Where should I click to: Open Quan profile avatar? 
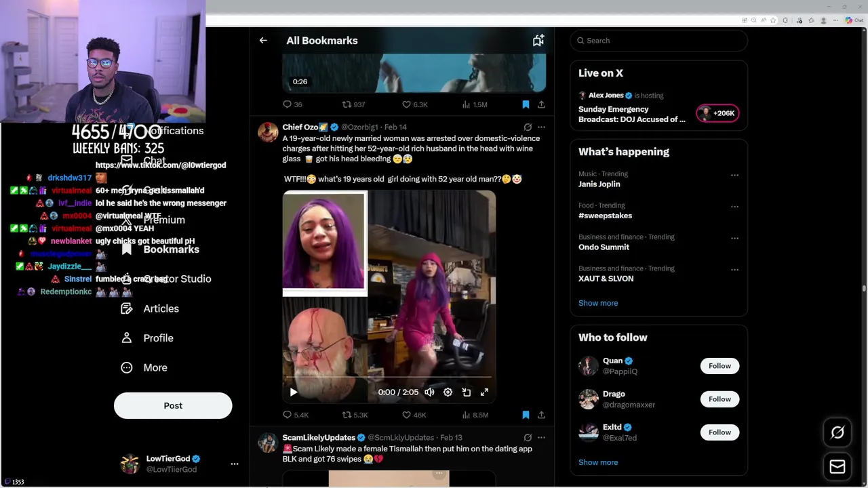click(589, 366)
